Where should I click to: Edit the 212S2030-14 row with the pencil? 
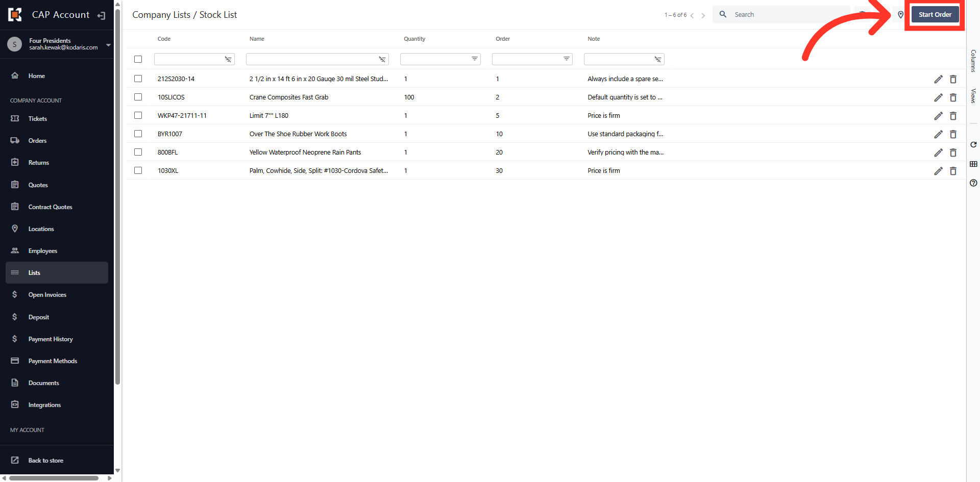click(938, 79)
